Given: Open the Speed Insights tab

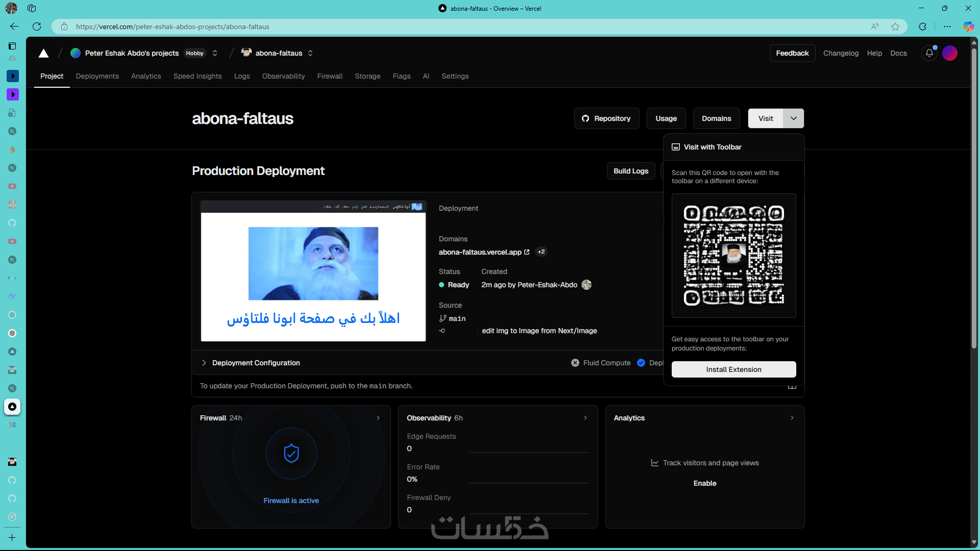Looking at the screenshot, I should (198, 76).
